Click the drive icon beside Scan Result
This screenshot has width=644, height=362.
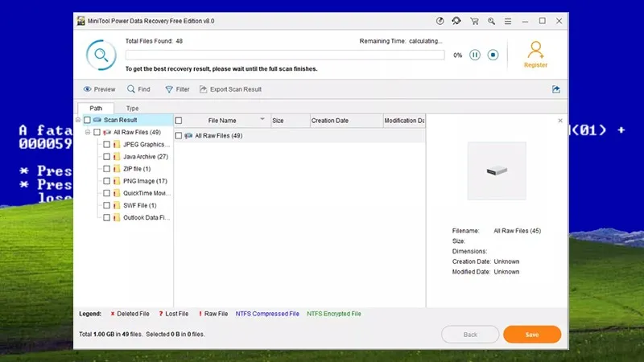click(97, 120)
